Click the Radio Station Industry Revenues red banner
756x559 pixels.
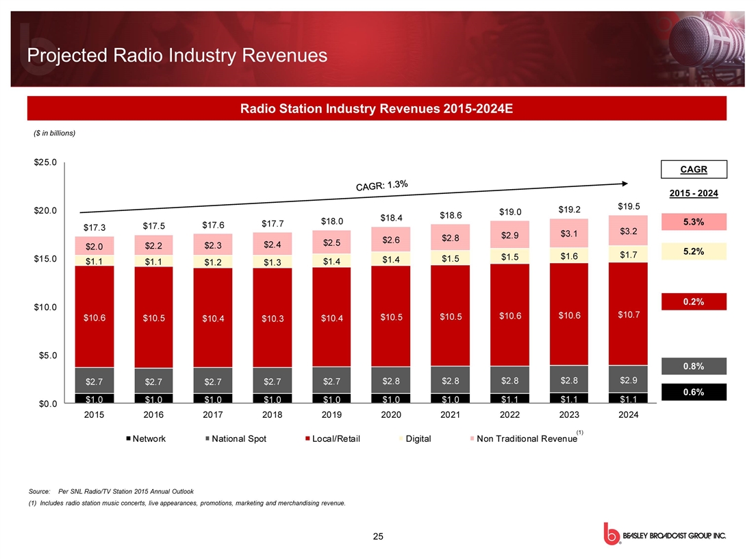point(376,108)
